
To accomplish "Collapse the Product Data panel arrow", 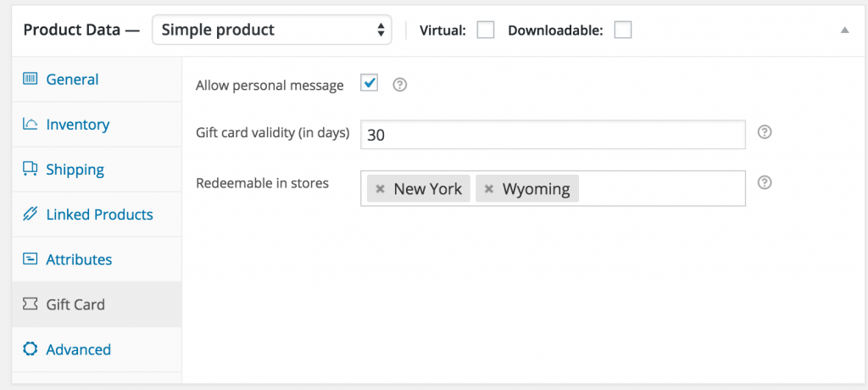I will (844, 31).
